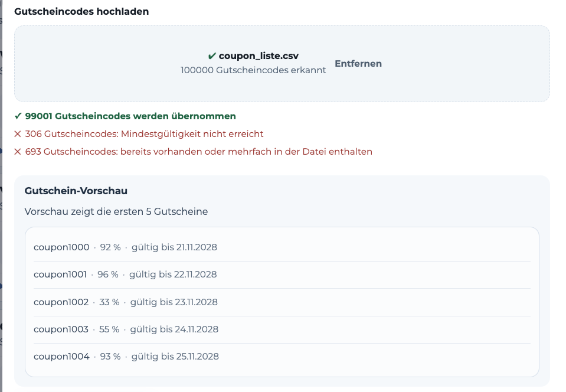This screenshot has height=392, width=566.
Task: Click the 'Gutscheincodes hochladen' heading
Action: click(x=81, y=12)
